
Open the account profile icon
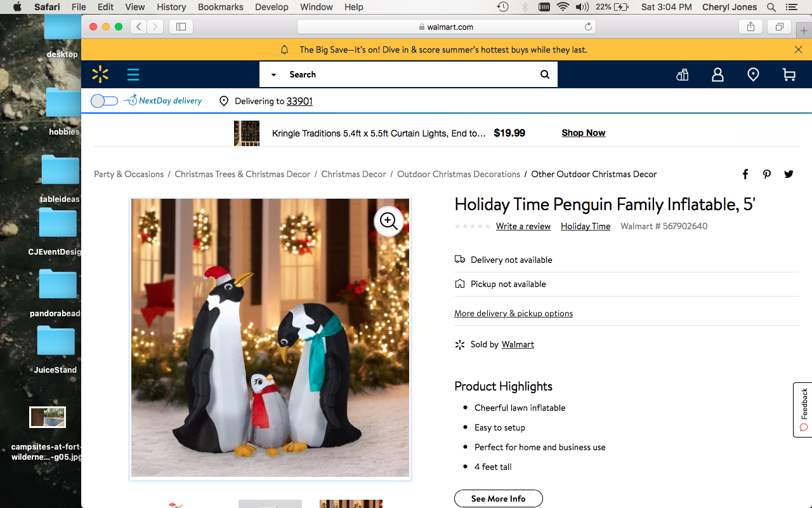[717, 75]
